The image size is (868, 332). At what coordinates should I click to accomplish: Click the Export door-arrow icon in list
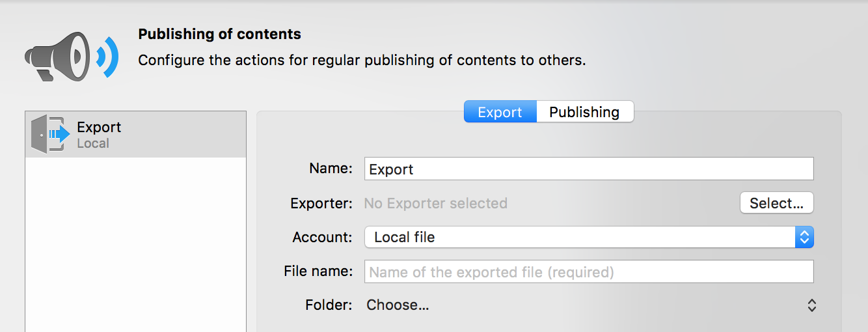(x=50, y=134)
